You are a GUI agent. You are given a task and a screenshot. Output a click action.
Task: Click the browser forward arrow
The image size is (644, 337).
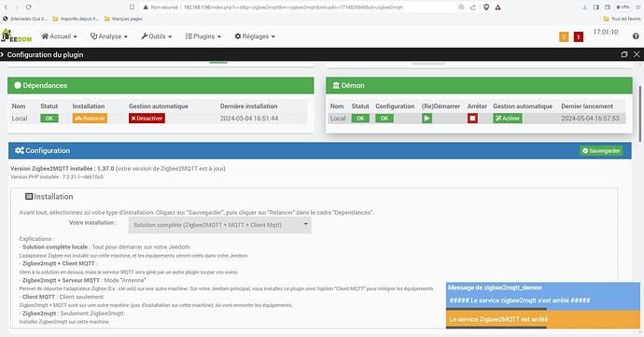point(17,7)
